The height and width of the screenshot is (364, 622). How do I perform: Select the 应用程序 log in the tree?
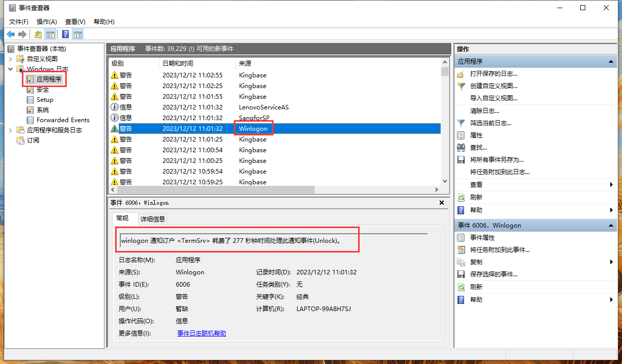pos(49,79)
